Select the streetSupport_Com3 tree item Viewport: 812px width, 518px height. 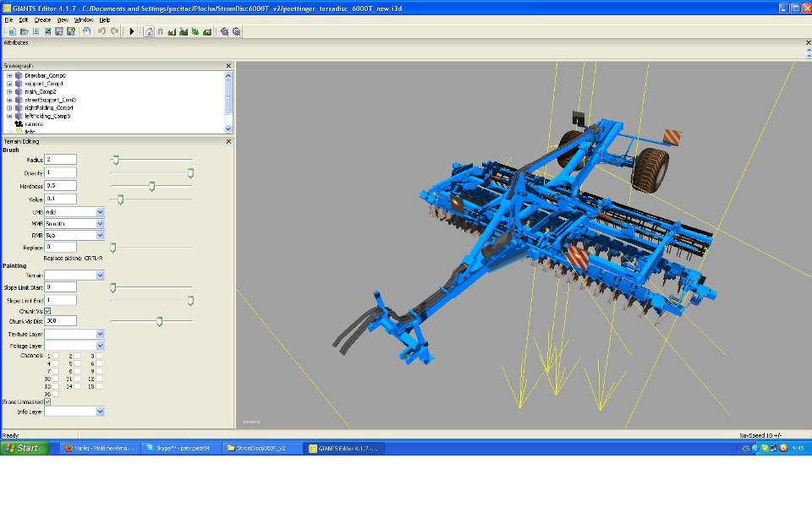(x=50, y=100)
